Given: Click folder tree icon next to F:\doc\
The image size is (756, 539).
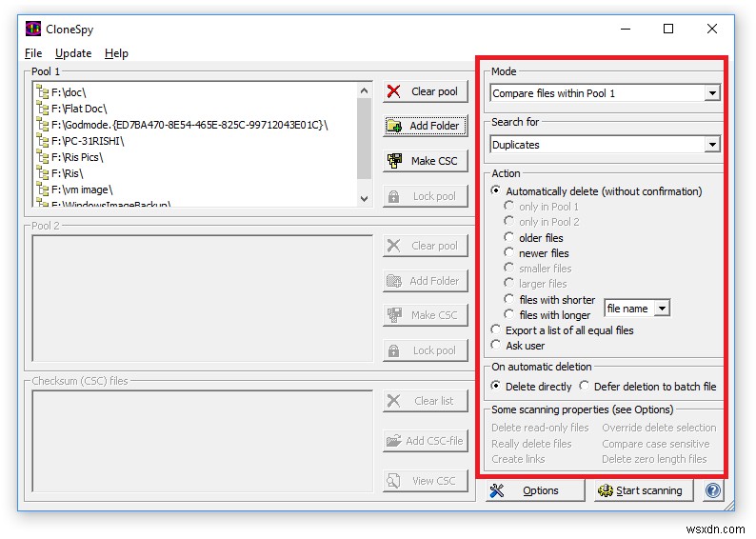Looking at the screenshot, I should 43,92.
